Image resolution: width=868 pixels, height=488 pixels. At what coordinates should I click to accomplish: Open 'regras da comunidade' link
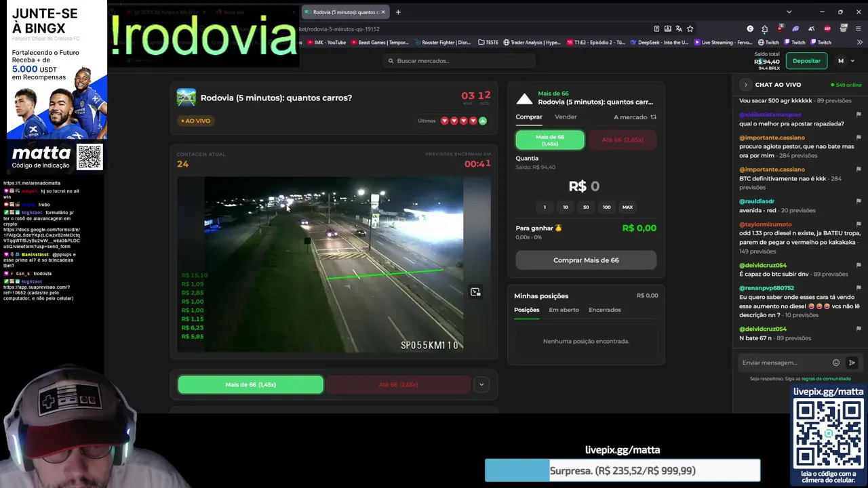point(826,379)
